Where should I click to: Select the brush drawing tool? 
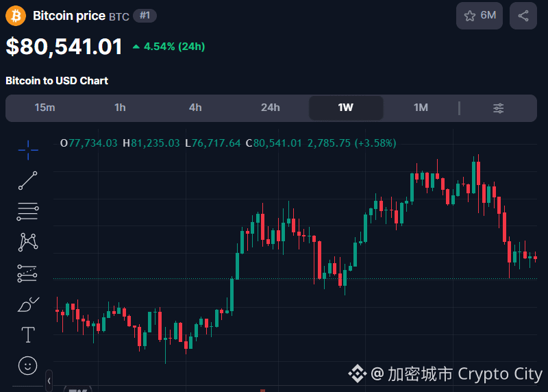pyautogui.click(x=28, y=304)
